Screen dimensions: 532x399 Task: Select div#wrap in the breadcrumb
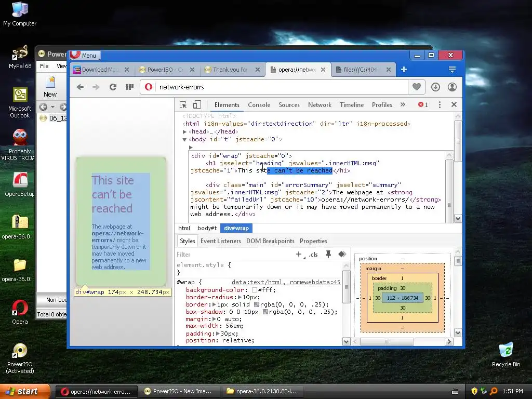click(x=236, y=229)
